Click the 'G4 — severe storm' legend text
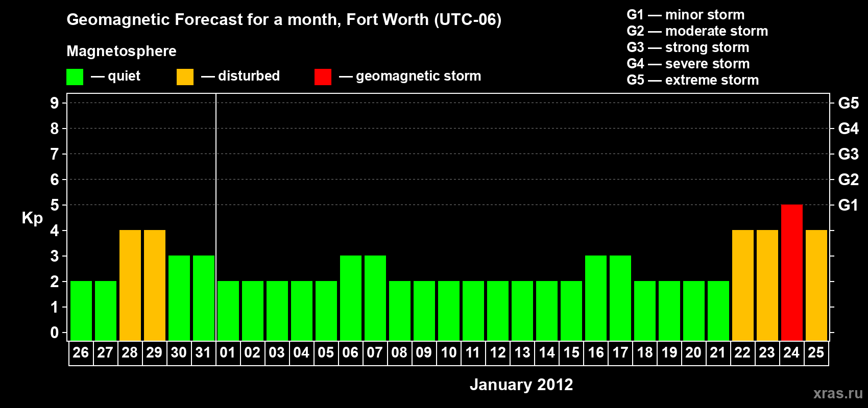 688,64
